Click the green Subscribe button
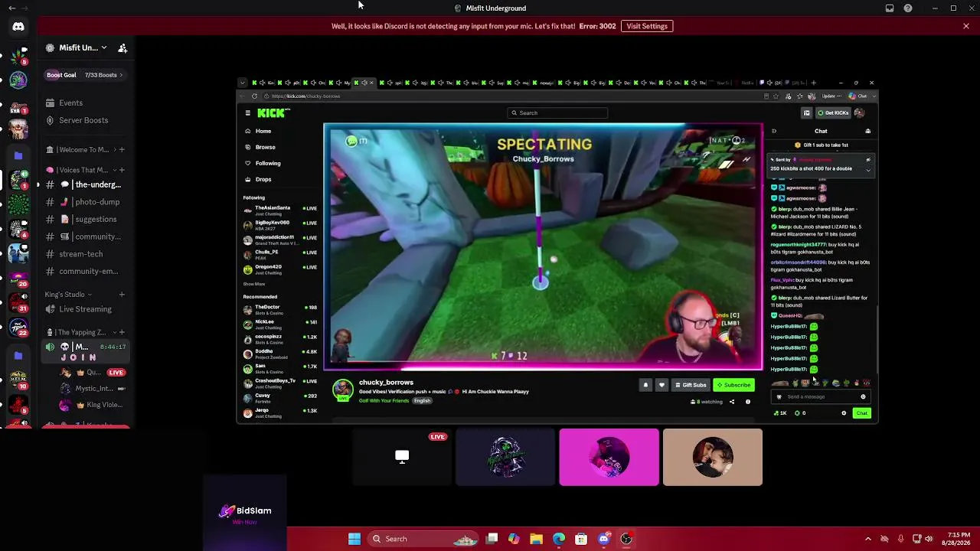 (x=733, y=385)
